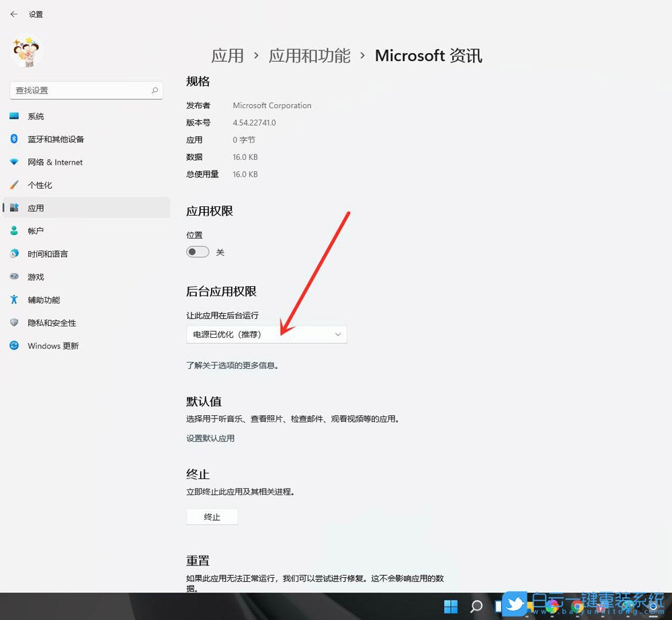Open 应用和功能 from the breadcrumb
The image size is (672, 620).
pyautogui.click(x=308, y=56)
